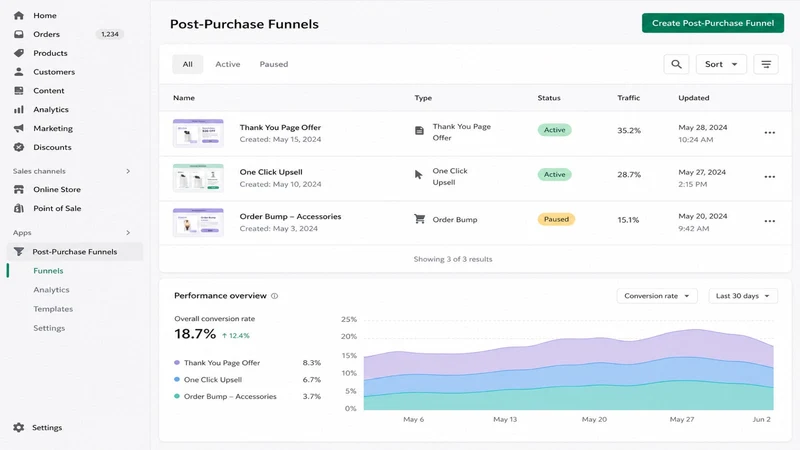Open Funnels submenu item
Viewport: 800px width, 450px height.
pos(48,271)
